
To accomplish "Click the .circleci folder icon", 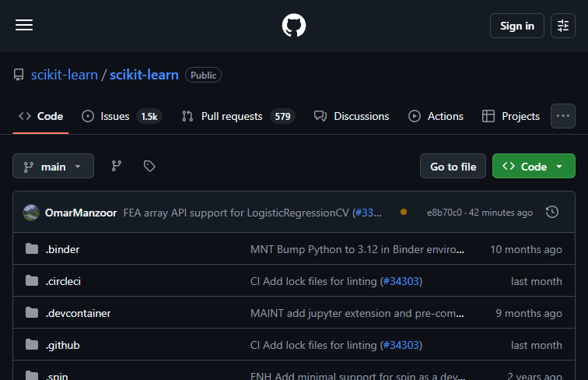I will point(32,280).
